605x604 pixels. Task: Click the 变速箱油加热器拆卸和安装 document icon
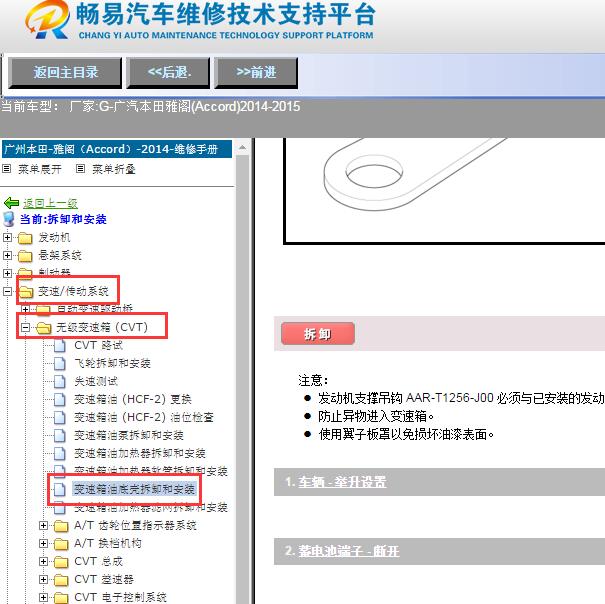tap(60, 453)
